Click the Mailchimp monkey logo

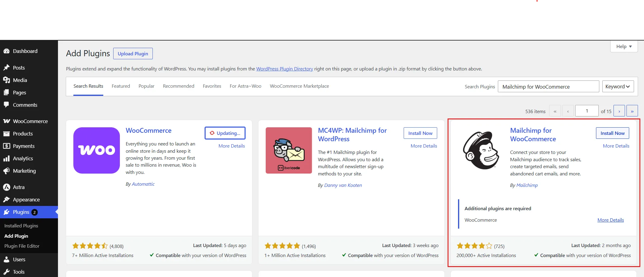pyautogui.click(x=481, y=150)
